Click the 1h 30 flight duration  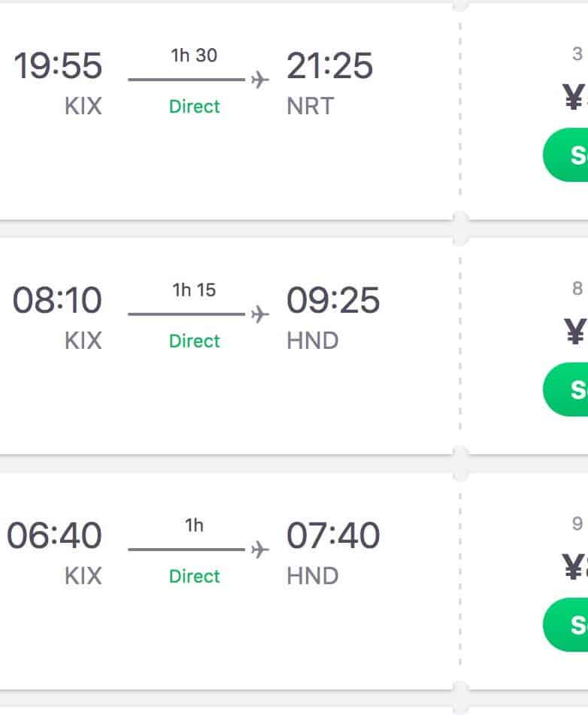tap(194, 55)
